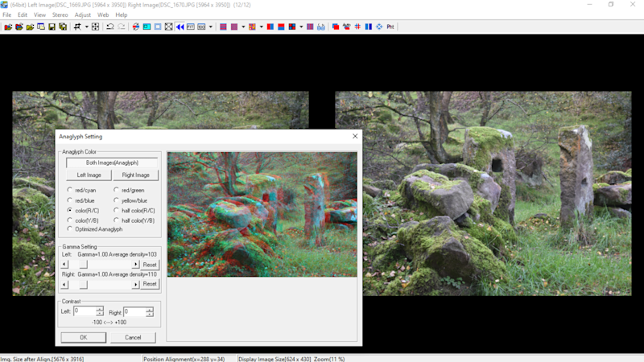Open the Web menu
This screenshot has height=362, width=644.
103,14
